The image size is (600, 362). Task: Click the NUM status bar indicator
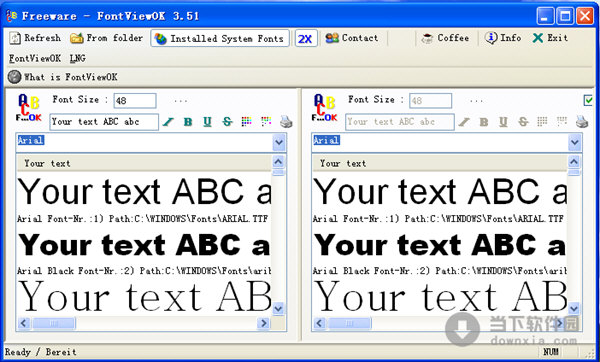point(551,352)
